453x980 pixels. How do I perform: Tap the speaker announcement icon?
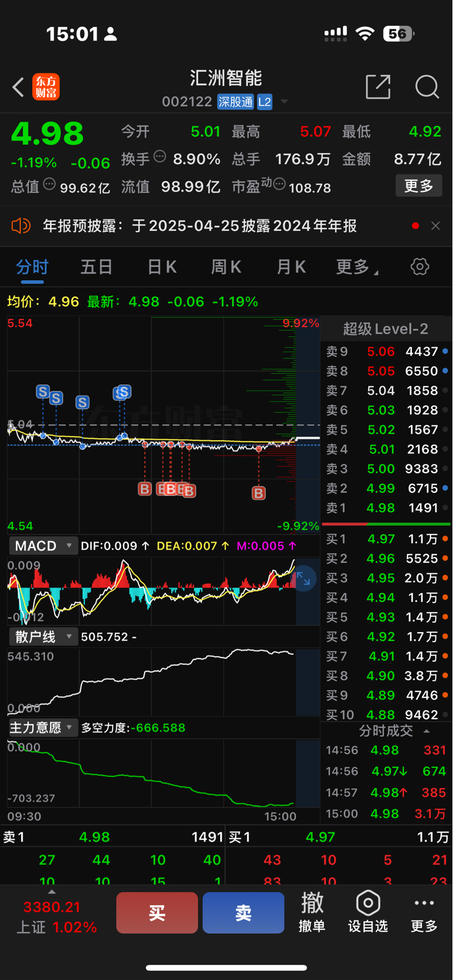click(x=21, y=225)
